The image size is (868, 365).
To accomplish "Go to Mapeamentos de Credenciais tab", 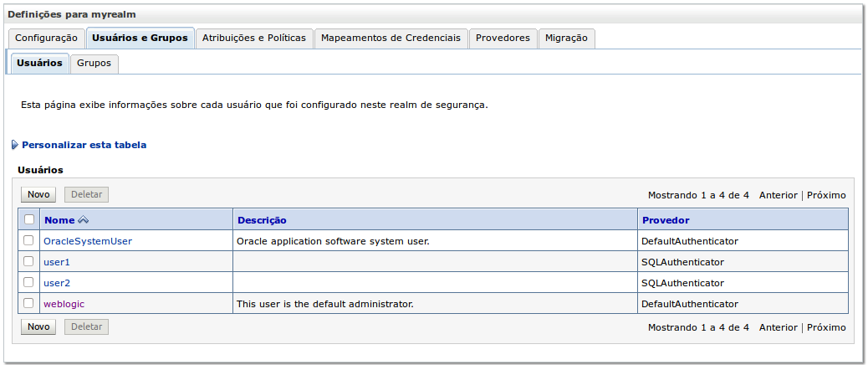I will click(x=391, y=39).
